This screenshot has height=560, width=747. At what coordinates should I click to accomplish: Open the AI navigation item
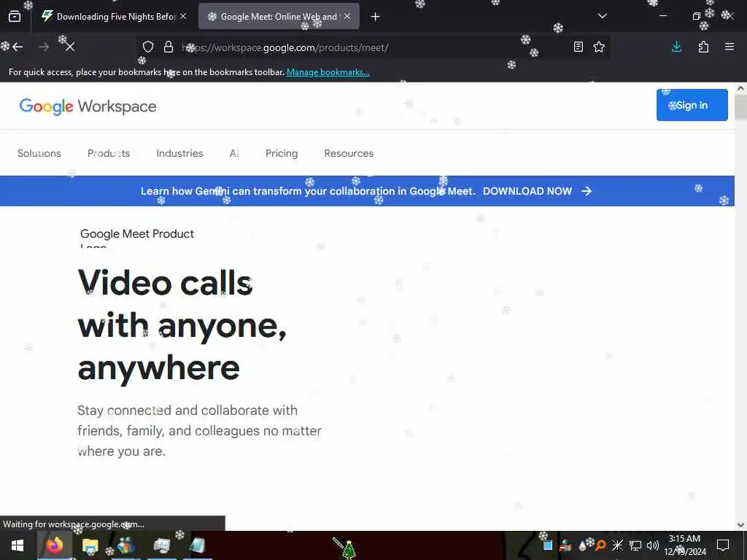pos(234,153)
